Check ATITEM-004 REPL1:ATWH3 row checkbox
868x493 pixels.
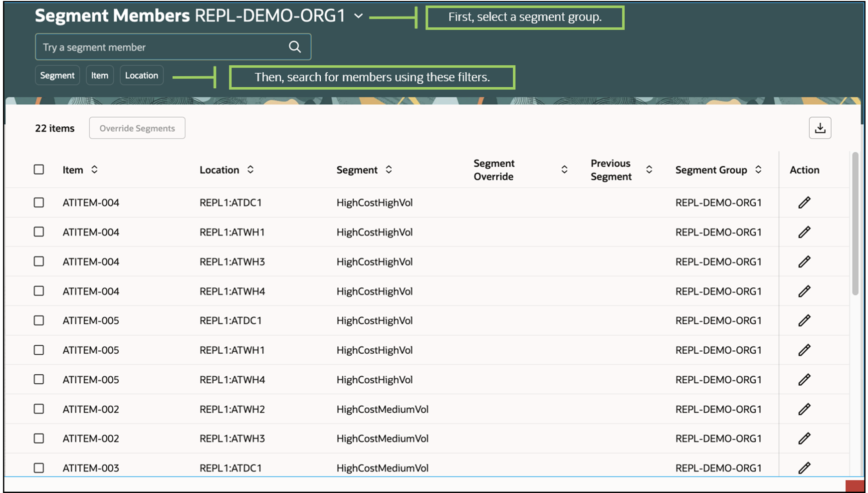click(x=39, y=261)
